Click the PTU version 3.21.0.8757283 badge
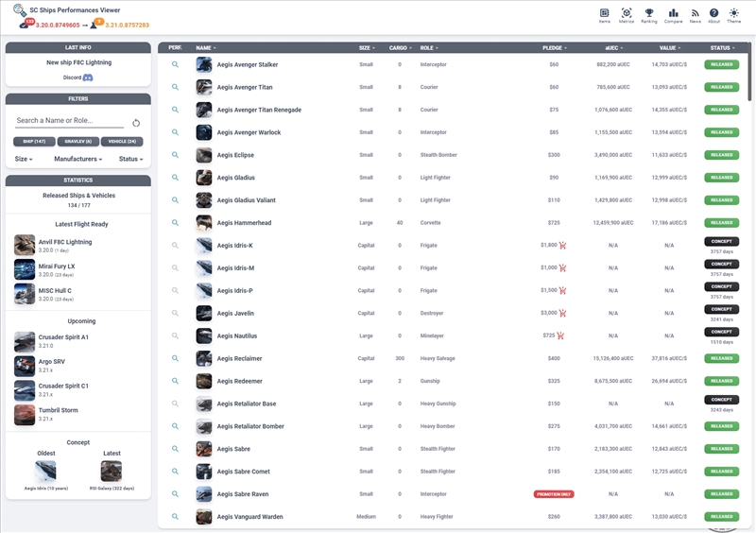The width and height of the screenshot is (756, 533). tap(121, 25)
